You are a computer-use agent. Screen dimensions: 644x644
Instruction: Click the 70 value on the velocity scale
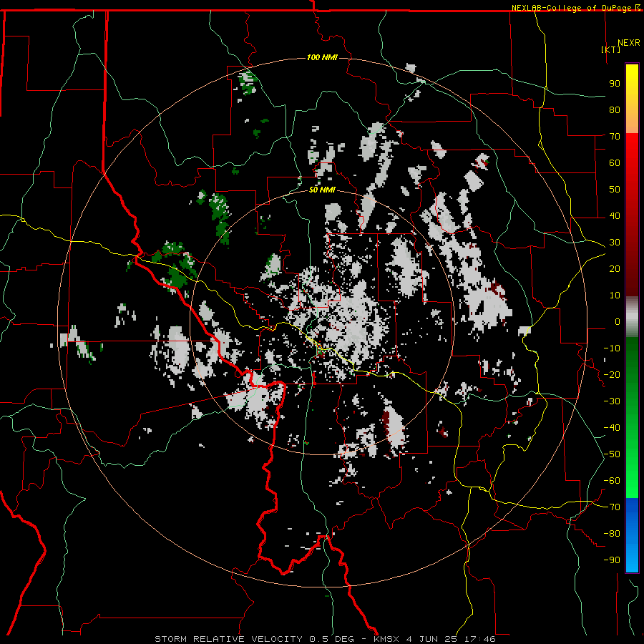pyautogui.click(x=615, y=137)
